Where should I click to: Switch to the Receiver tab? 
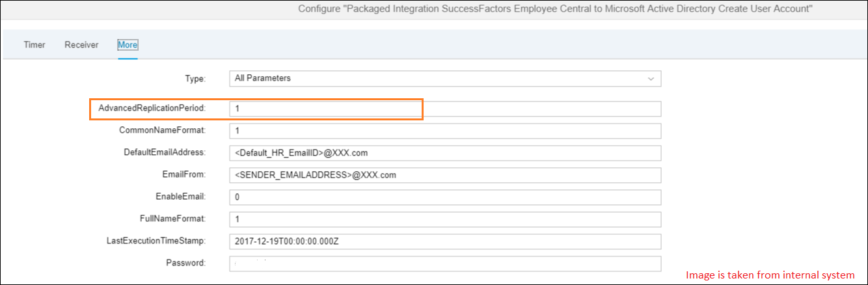[x=81, y=45]
